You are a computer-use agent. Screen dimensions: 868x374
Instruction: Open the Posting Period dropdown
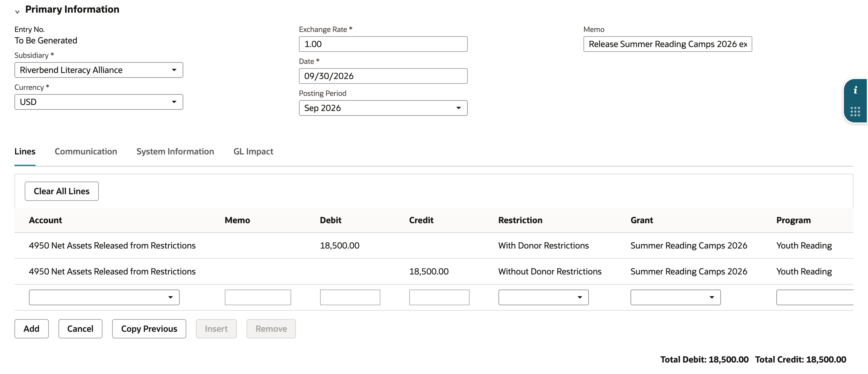pyautogui.click(x=383, y=108)
